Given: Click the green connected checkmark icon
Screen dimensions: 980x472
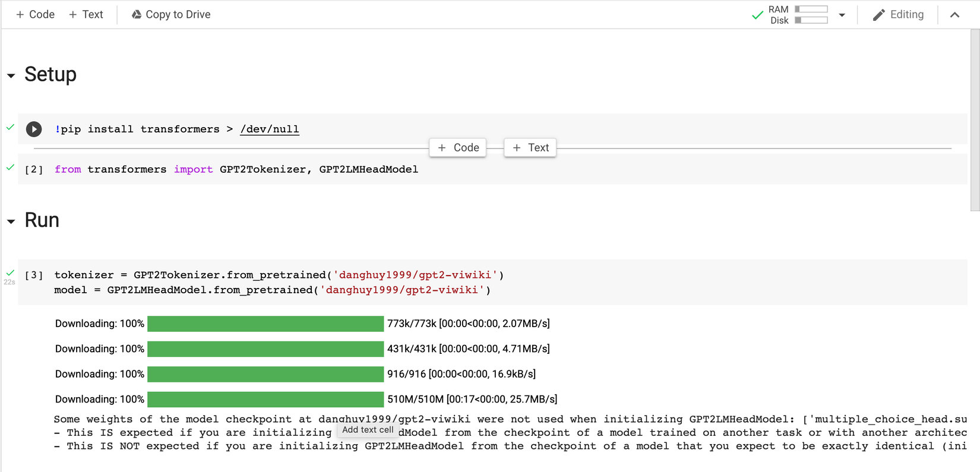Looking at the screenshot, I should tap(757, 15).
